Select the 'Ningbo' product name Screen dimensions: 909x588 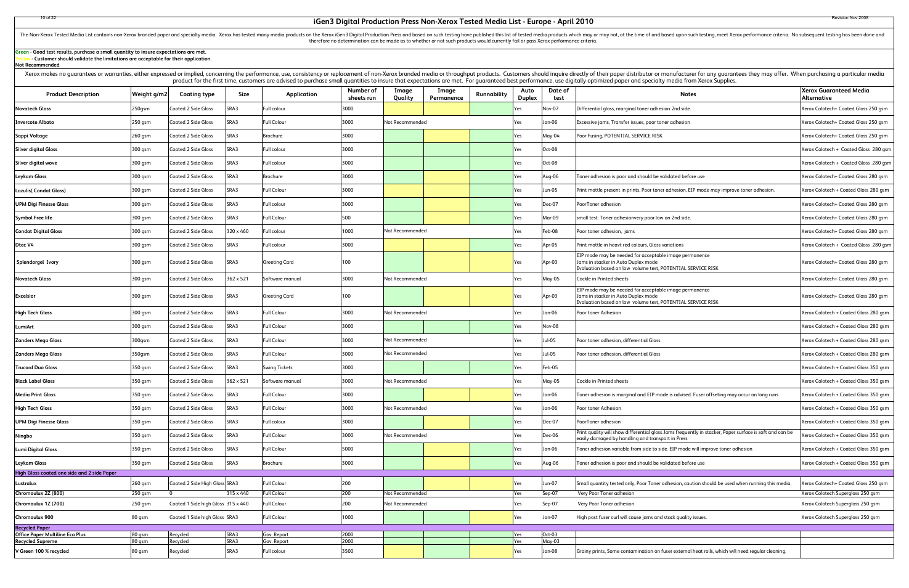pos(23,436)
